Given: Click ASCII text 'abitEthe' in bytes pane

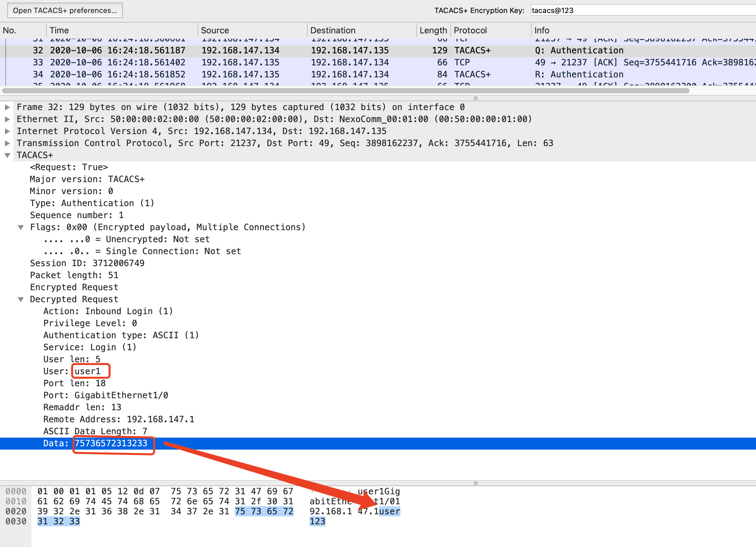Looking at the screenshot, I should 331,501.
